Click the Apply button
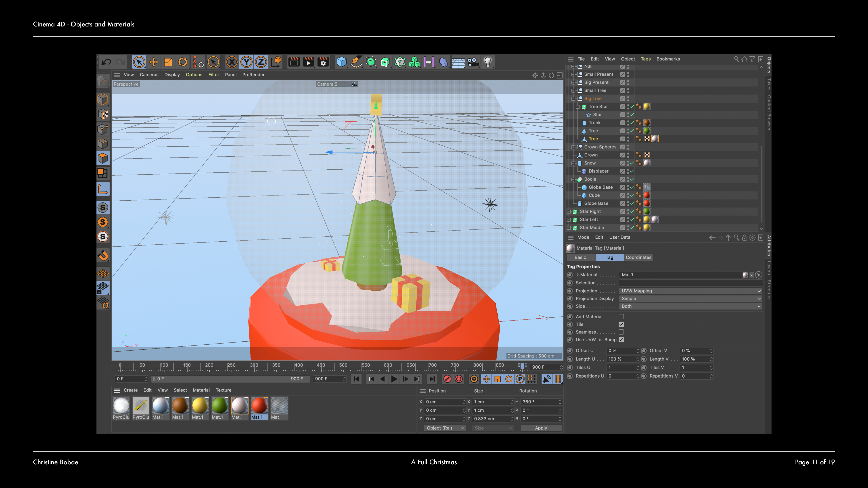868x488 pixels. (x=541, y=428)
